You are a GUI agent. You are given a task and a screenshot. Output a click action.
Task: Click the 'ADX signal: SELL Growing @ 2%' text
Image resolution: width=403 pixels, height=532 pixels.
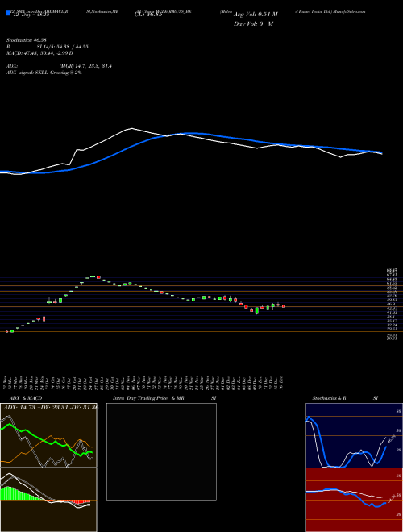click(x=44, y=73)
